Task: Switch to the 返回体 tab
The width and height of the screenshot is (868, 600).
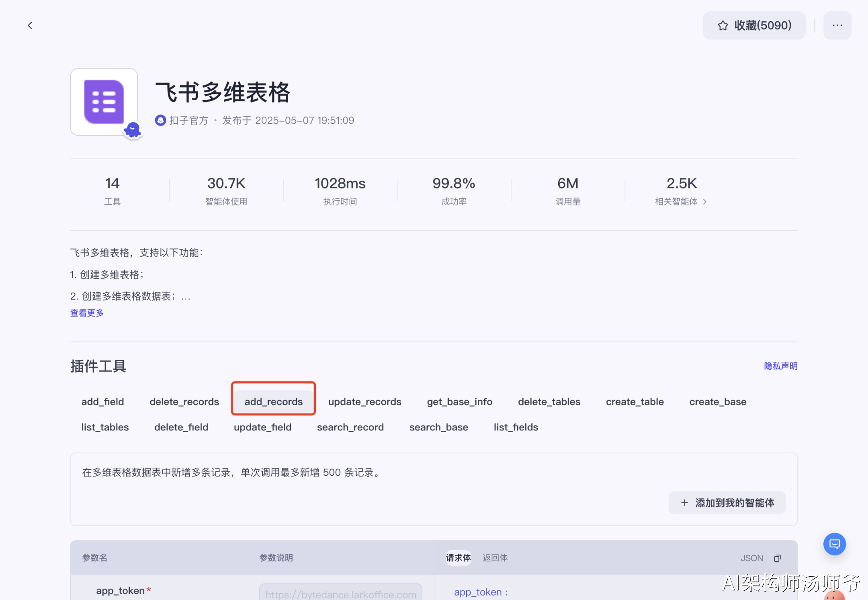Action: click(x=495, y=558)
